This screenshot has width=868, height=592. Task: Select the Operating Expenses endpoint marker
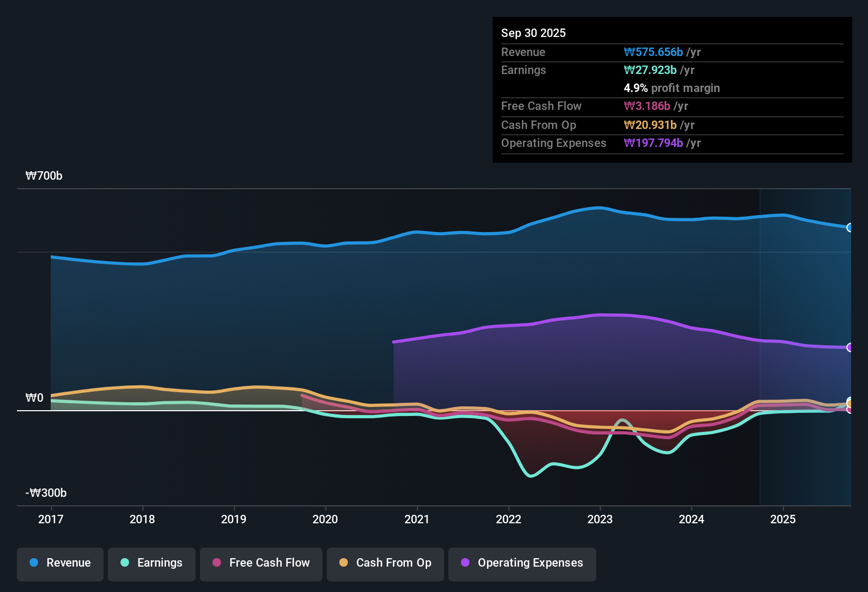849,347
